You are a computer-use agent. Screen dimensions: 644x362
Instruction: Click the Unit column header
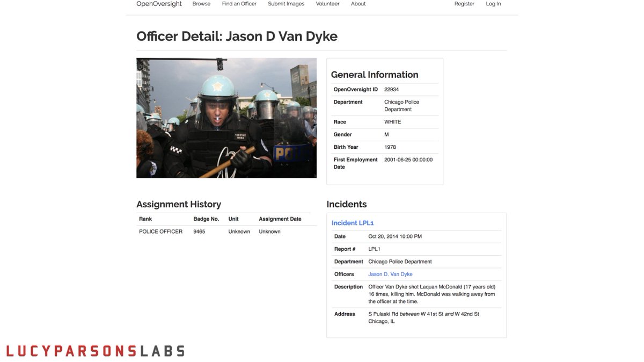233,219
